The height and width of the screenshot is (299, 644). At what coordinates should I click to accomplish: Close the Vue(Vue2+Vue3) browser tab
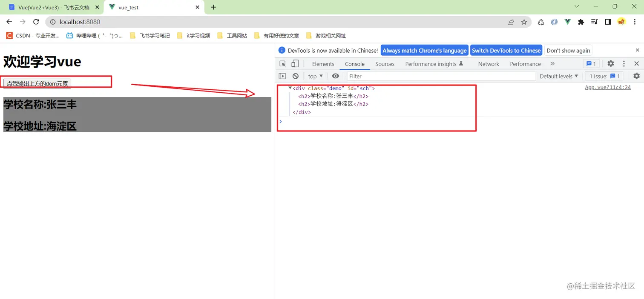coord(97,7)
